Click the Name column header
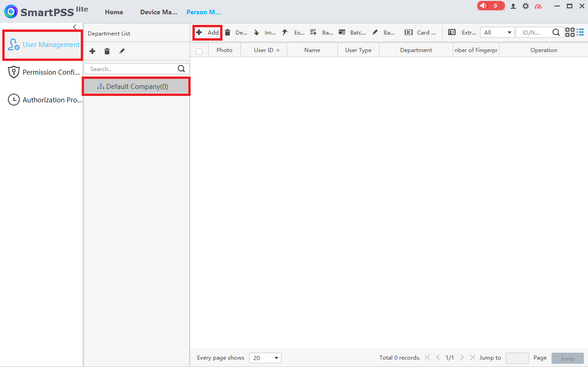The image size is (588, 367). tap(312, 50)
